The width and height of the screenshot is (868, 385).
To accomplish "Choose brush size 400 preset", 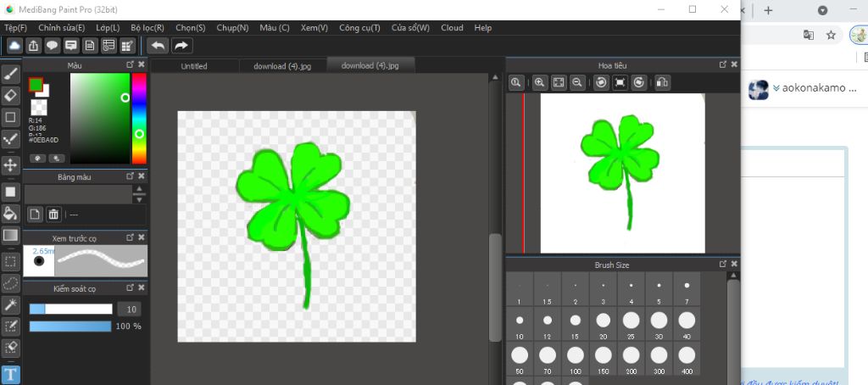I will pyautogui.click(x=687, y=359).
